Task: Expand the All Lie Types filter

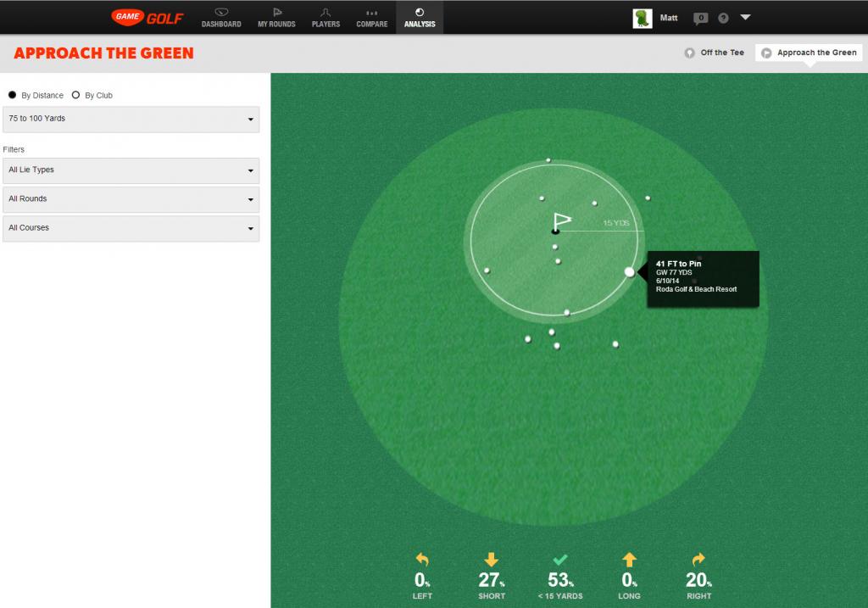Action: click(131, 170)
